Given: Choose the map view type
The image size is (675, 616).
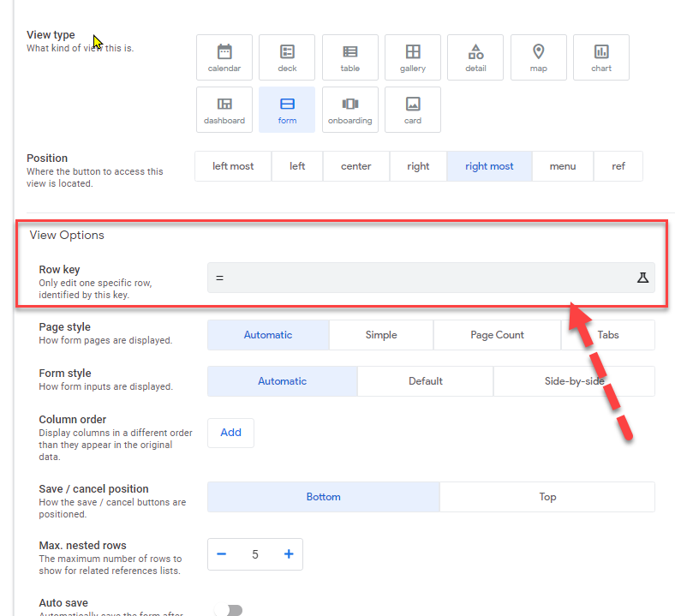Looking at the screenshot, I should click(539, 57).
